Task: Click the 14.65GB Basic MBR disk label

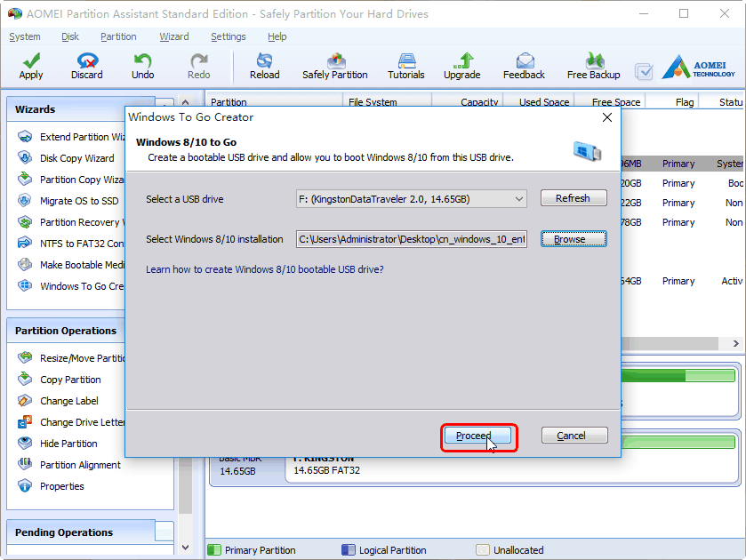Action: (x=247, y=470)
